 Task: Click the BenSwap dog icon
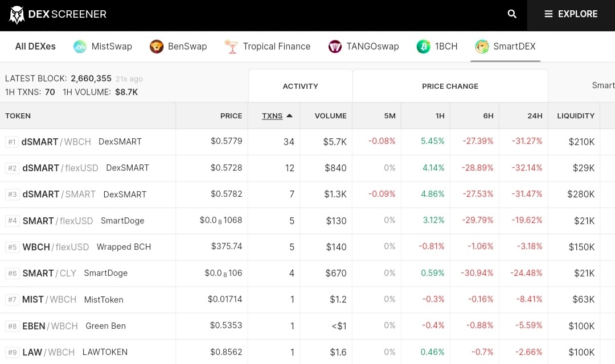tap(157, 47)
